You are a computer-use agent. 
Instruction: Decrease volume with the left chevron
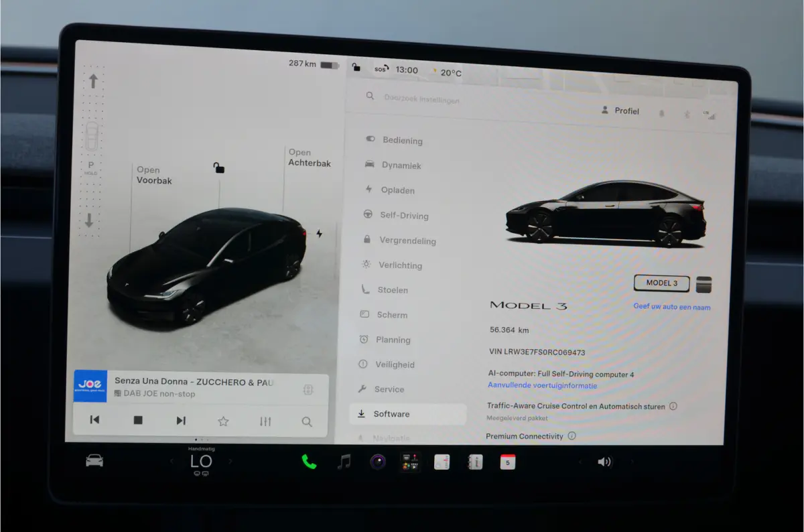[x=581, y=462]
